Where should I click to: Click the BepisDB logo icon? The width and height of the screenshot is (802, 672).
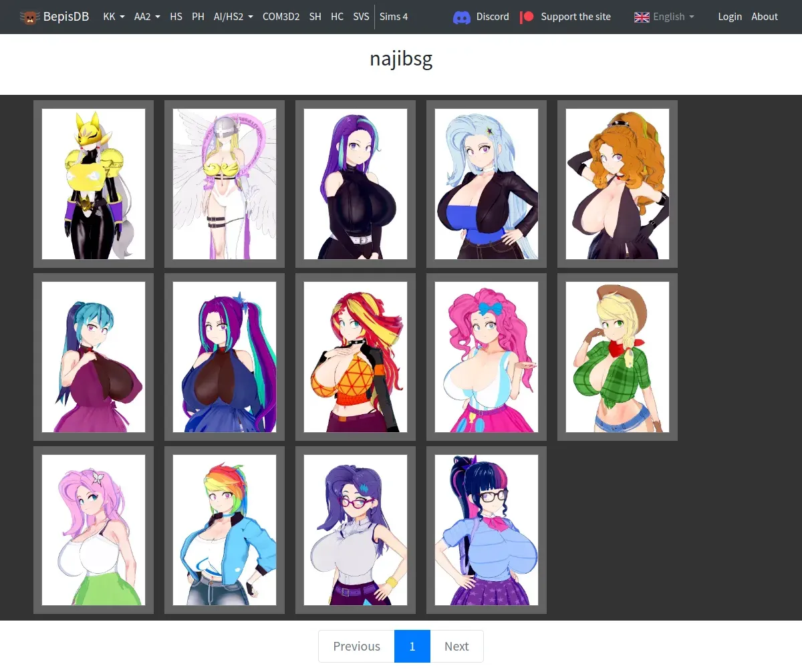29,17
